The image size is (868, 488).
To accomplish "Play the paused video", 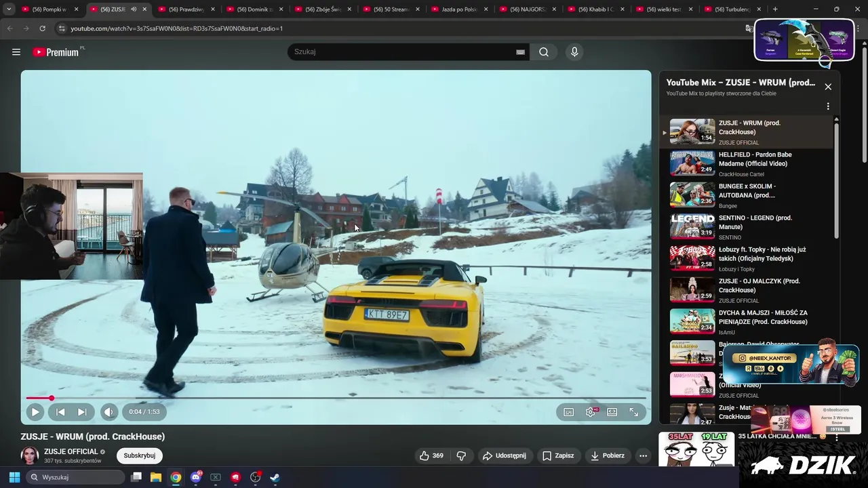I will point(35,411).
